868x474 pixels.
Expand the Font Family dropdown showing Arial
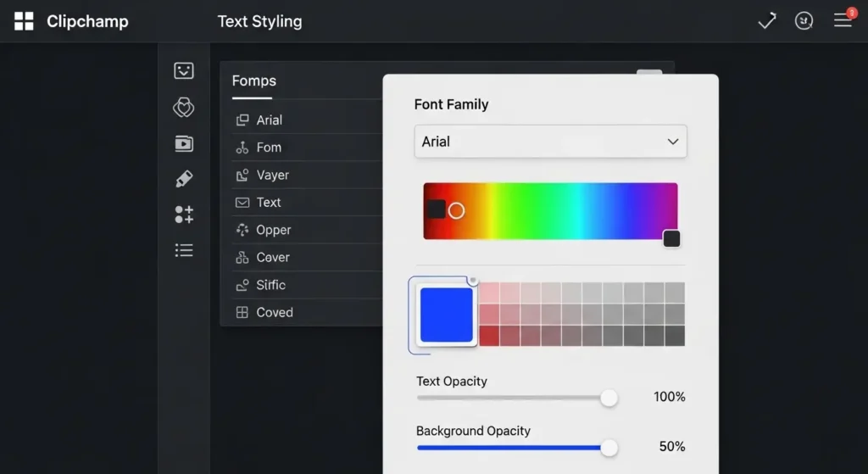coord(550,142)
